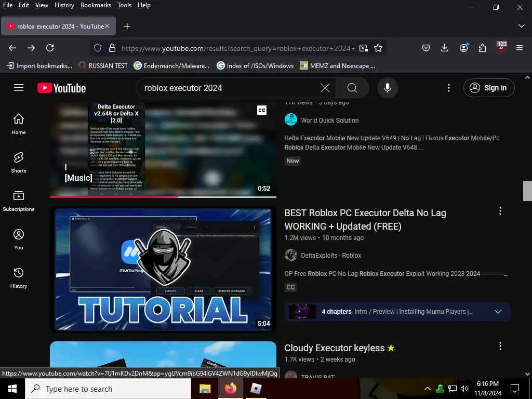
Task: Open the tracking protection shield
Action: 98,48
